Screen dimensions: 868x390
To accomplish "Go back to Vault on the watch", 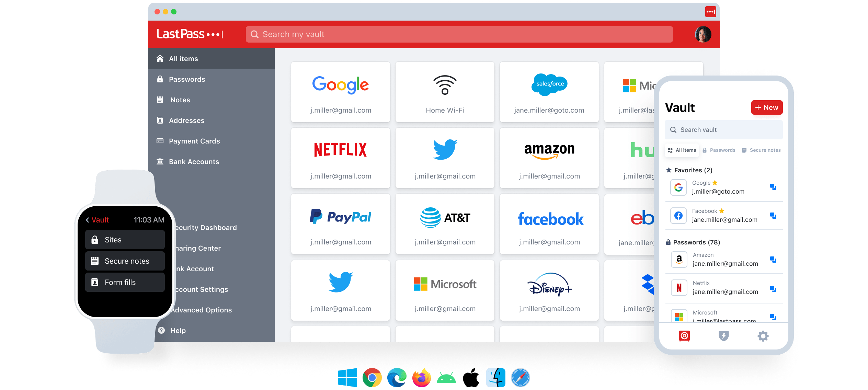I will coord(97,220).
